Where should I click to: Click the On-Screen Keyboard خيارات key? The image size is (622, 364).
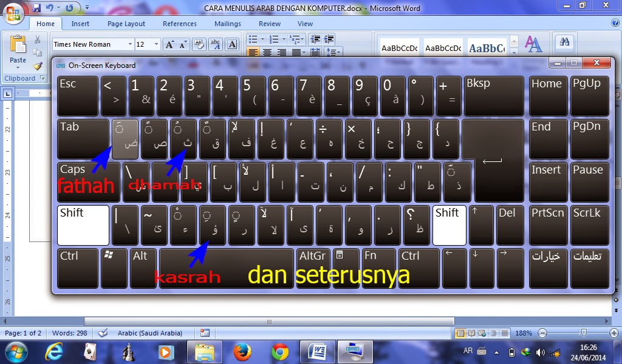(549, 268)
